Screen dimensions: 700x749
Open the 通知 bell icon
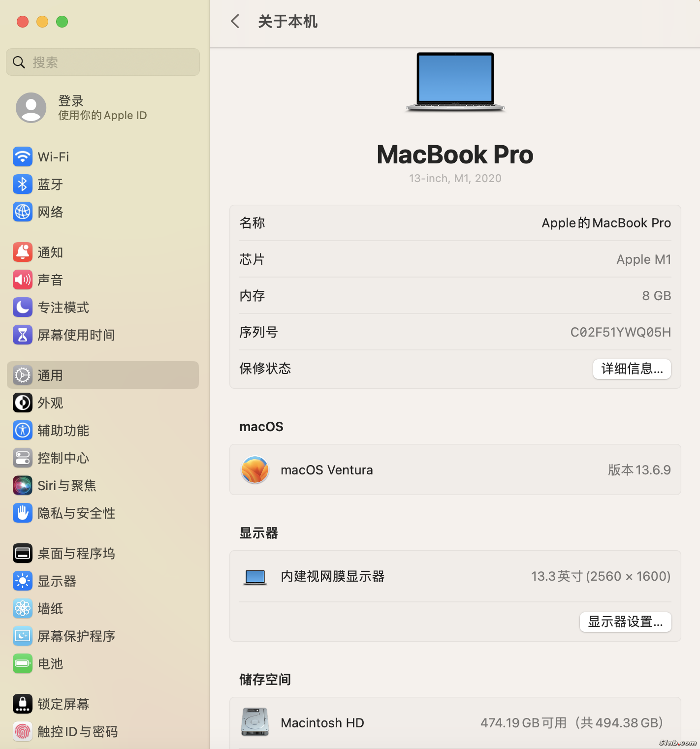23,252
